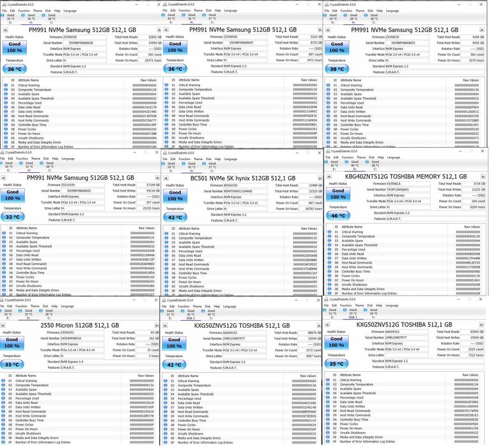Click Media and Data Integrity Errors orb in Micron window

(3, 438)
